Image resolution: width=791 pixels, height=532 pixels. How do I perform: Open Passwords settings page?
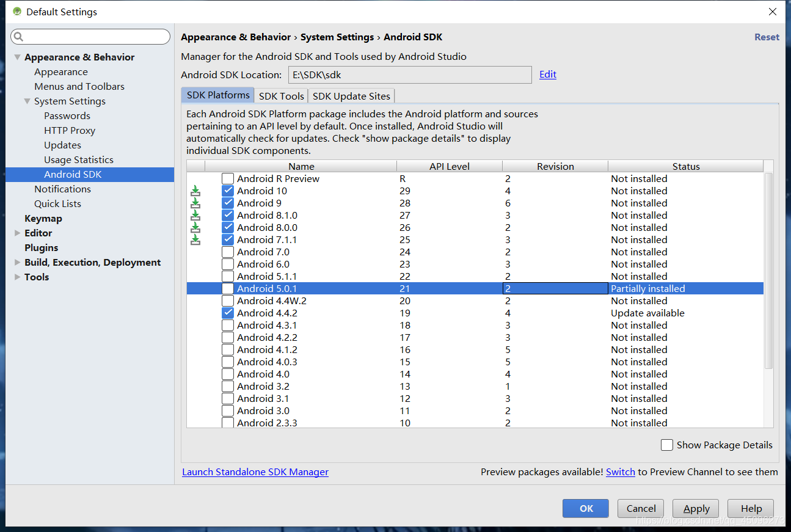67,115
